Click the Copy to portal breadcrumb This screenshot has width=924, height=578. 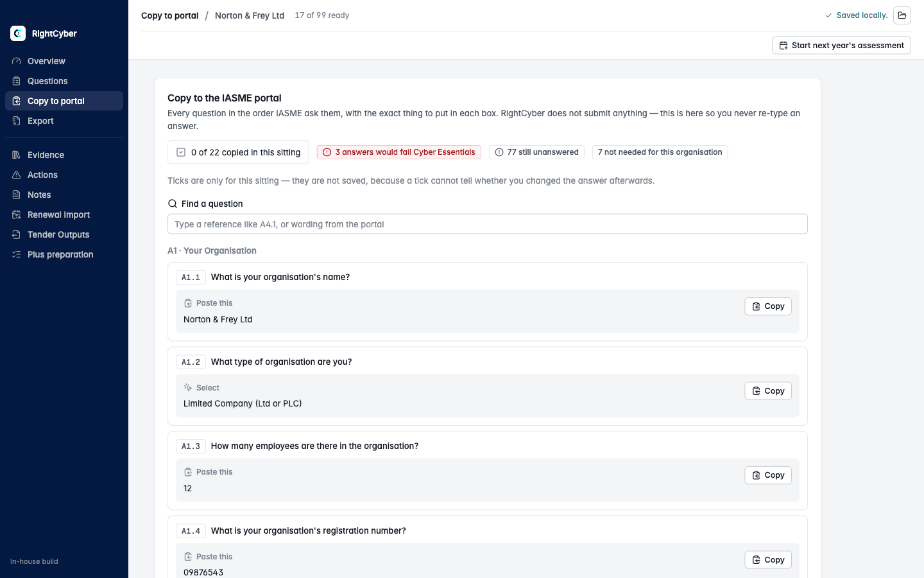[170, 15]
